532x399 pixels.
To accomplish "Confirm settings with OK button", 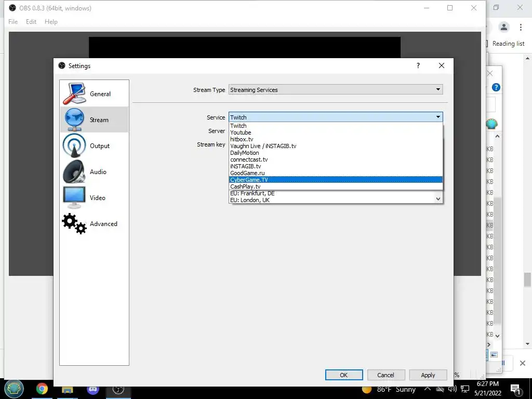I will coord(344,375).
